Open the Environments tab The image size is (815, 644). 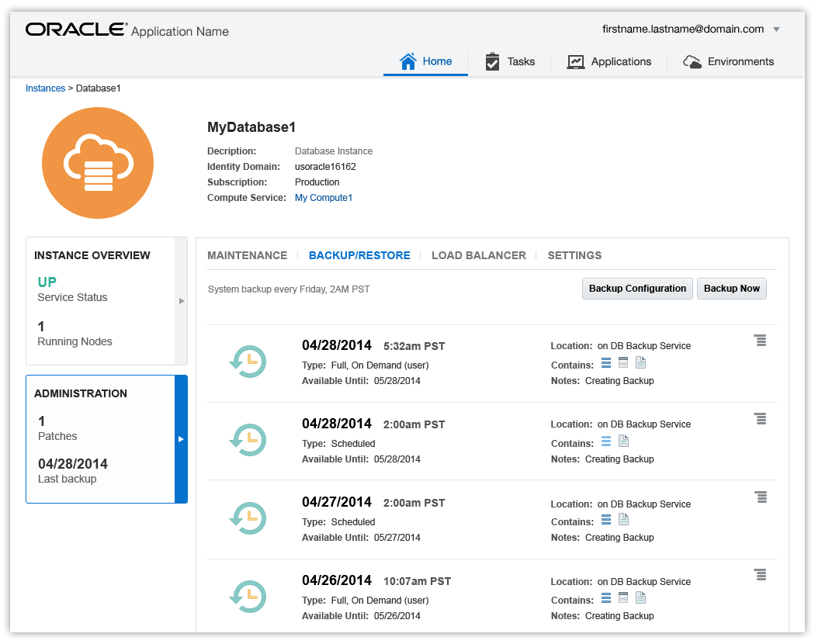(728, 62)
